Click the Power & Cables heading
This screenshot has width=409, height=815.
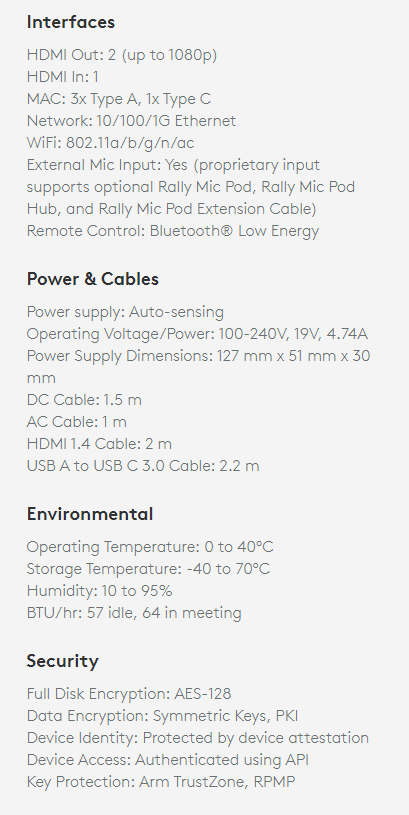tap(93, 279)
